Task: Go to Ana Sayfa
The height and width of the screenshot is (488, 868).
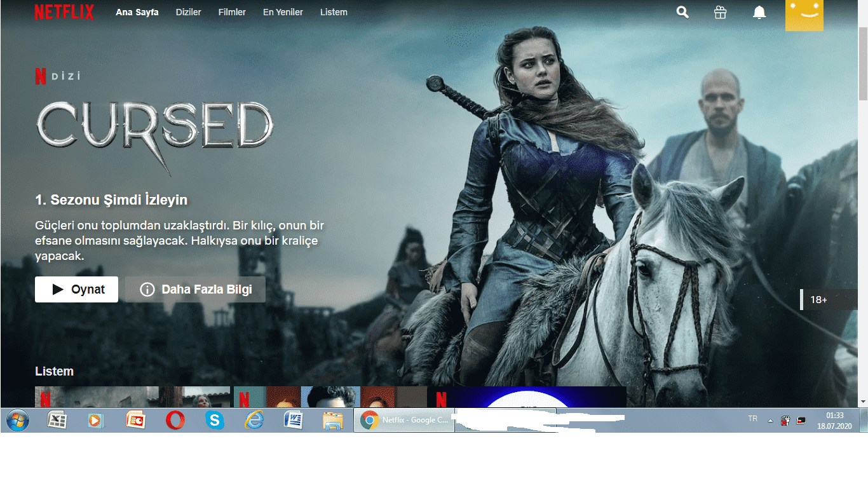Action: pyautogui.click(x=137, y=12)
